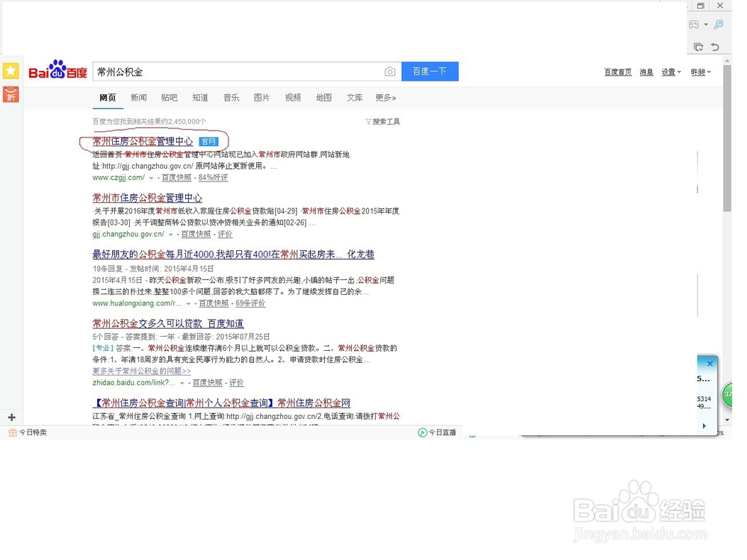Switch to the 地图 tab
Screen dimensions: 747x560
[x=324, y=98]
